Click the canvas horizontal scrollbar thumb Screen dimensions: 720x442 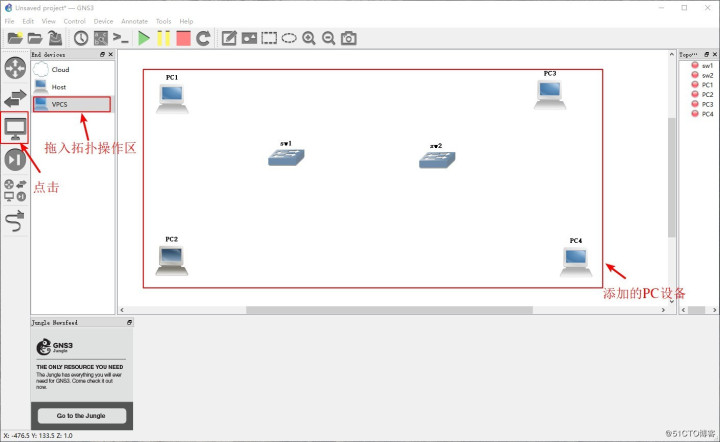389,310
